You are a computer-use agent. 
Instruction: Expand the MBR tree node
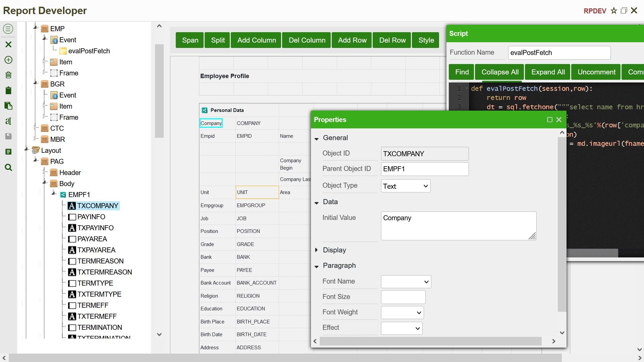click(x=36, y=139)
